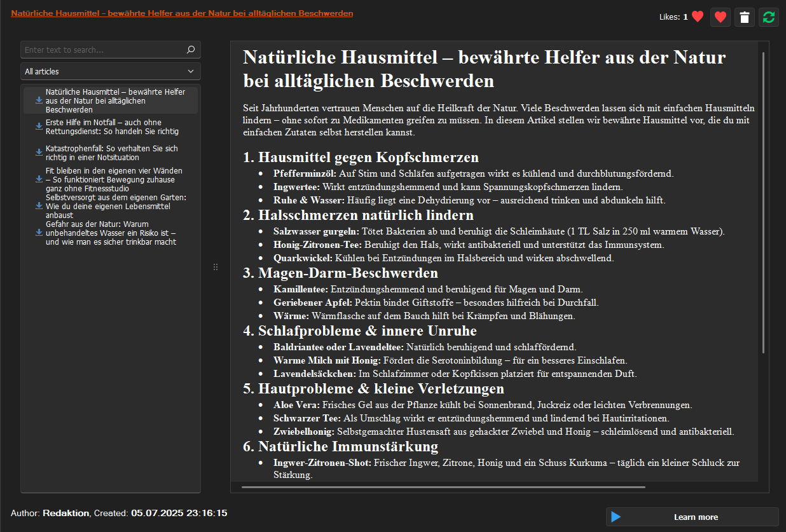
Task: Open the Katastrophenfall article from the list
Action: click(112, 153)
